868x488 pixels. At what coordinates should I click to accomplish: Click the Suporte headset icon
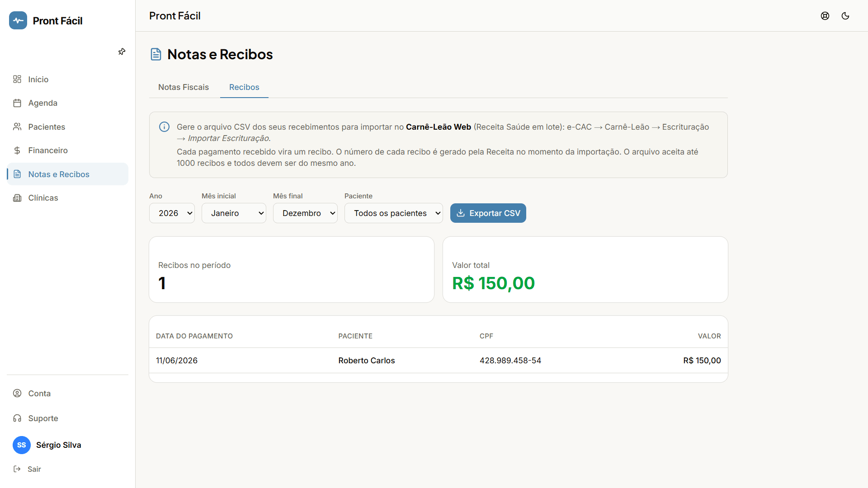pos(17,418)
